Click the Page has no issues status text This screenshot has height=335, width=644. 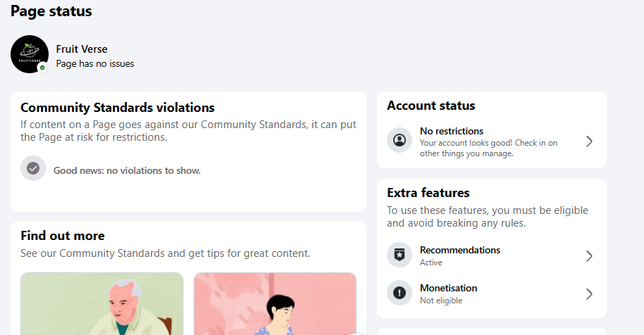(x=95, y=64)
